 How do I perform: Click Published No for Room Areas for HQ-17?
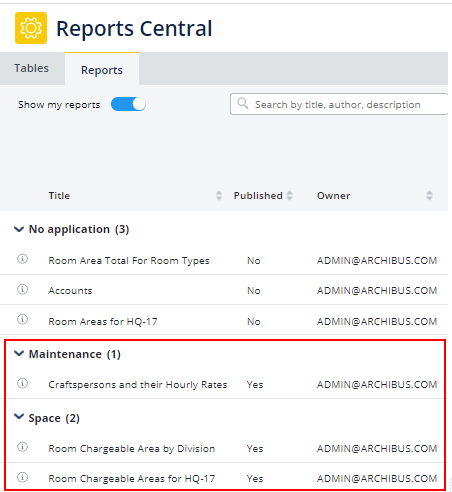click(x=253, y=322)
